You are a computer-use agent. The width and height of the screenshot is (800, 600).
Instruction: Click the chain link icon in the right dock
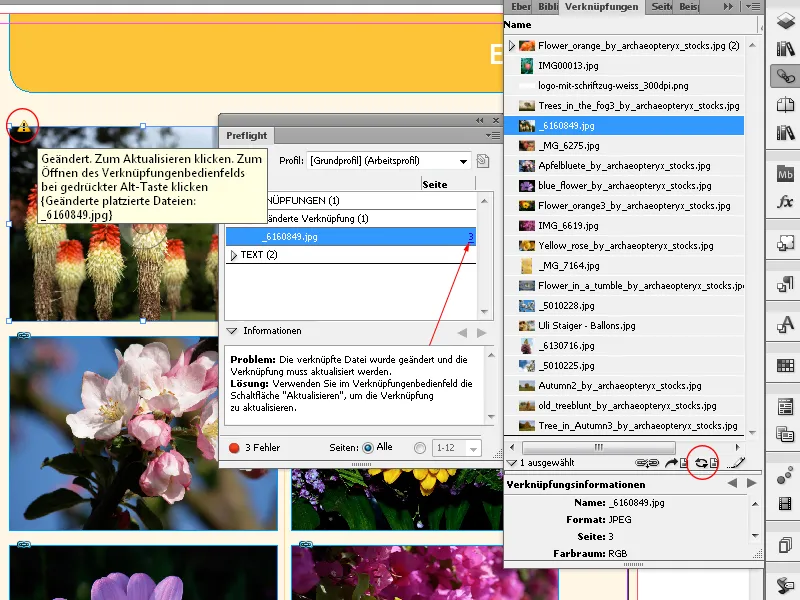[x=786, y=75]
